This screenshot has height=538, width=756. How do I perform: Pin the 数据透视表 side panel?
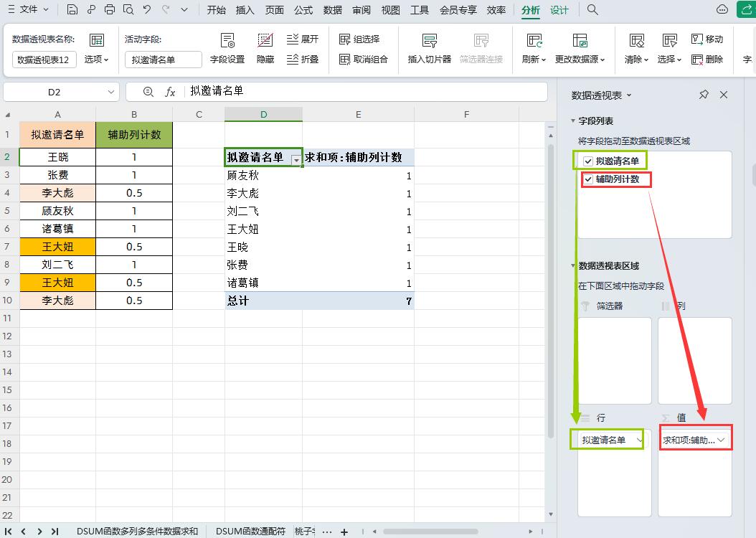[704, 95]
